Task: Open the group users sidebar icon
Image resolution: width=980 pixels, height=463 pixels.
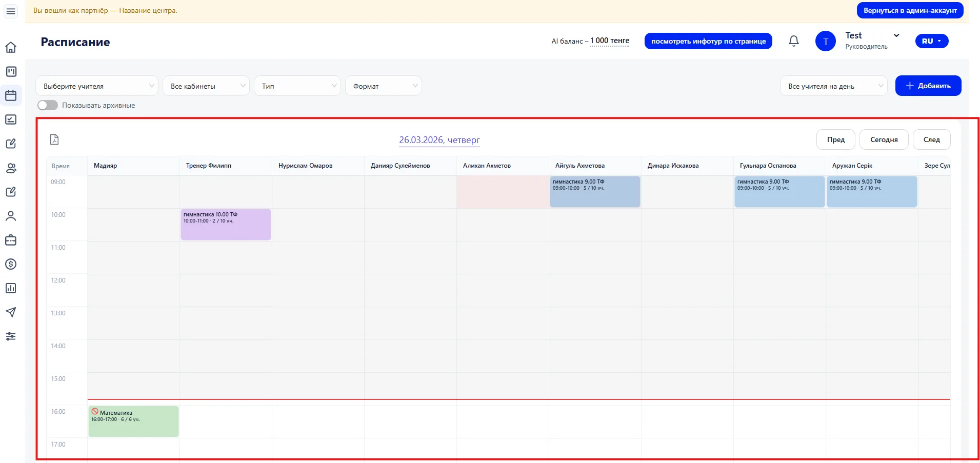Action: 11,168
